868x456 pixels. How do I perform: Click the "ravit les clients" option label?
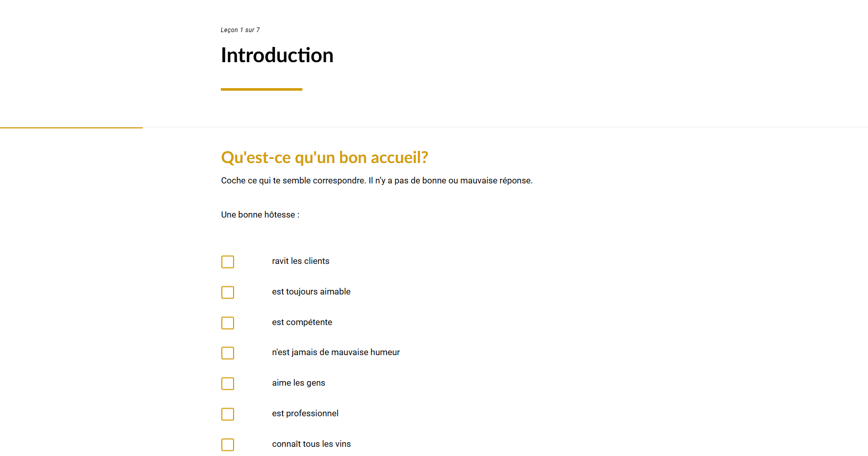[x=300, y=261]
